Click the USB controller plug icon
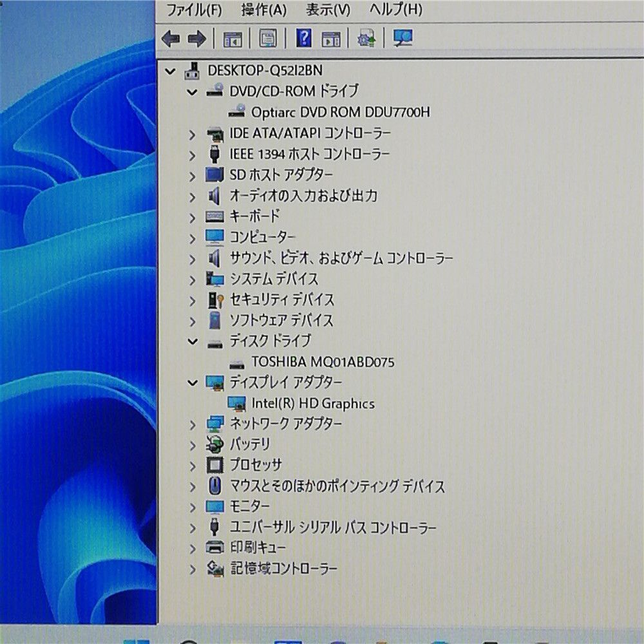Screen dimensions: 644x644 [x=214, y=527]
